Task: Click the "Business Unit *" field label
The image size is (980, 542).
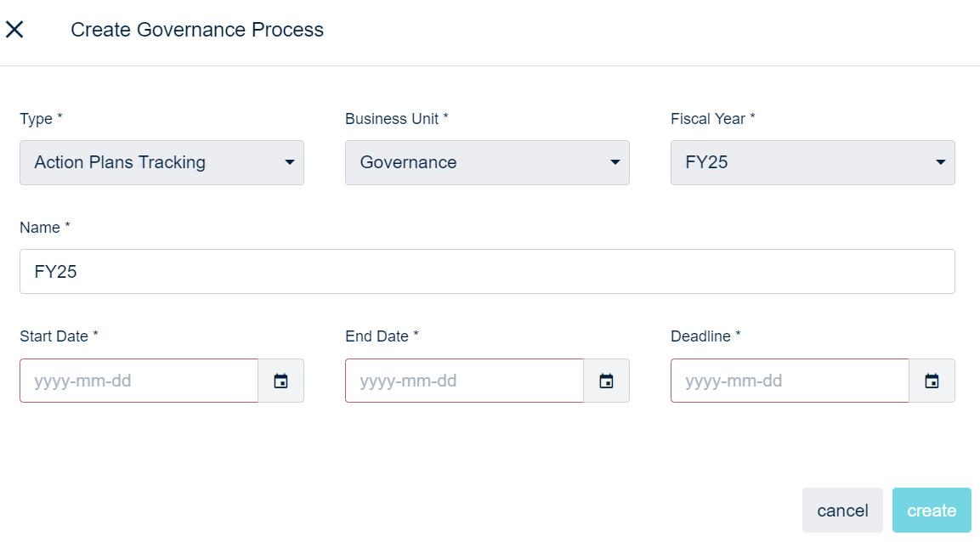Action: click(396, 119)
